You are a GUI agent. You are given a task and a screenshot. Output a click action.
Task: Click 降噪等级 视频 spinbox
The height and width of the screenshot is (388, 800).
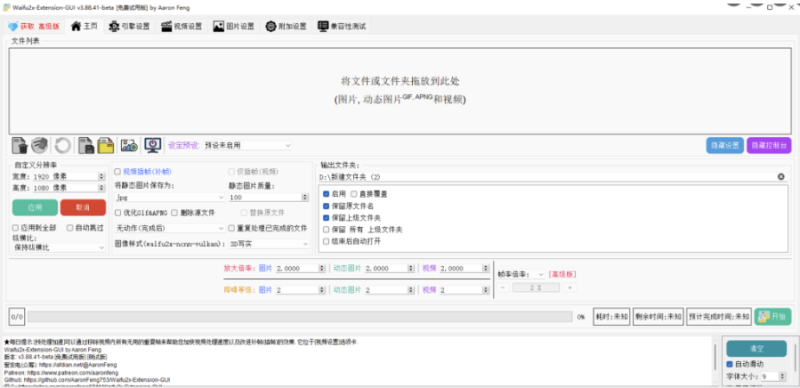tap(464, 289)
